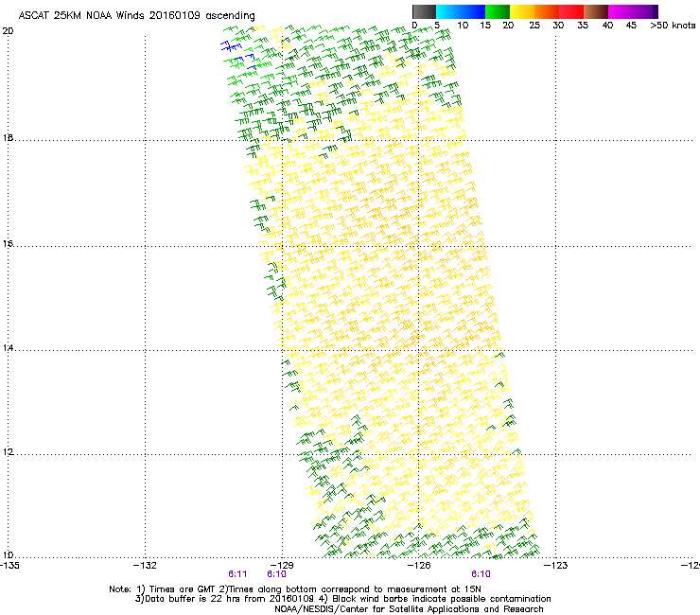Click the latitude axis label '18'
700x615 pixels.
[8, 138]
